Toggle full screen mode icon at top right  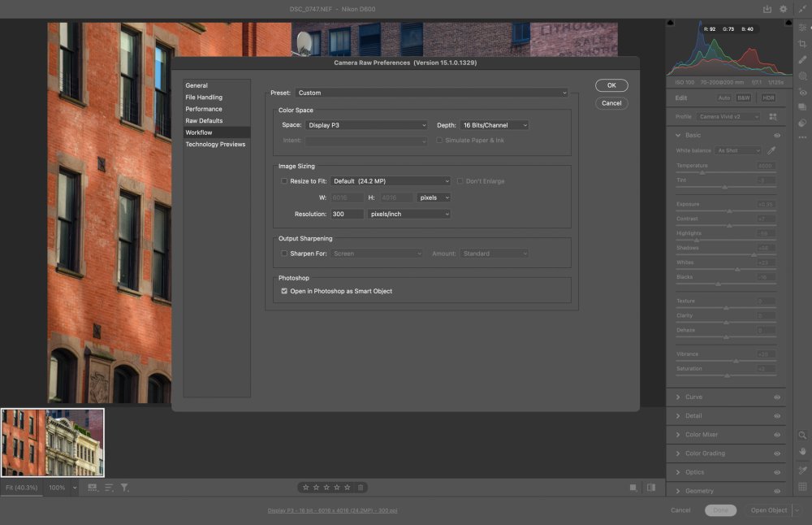[802, 9]
